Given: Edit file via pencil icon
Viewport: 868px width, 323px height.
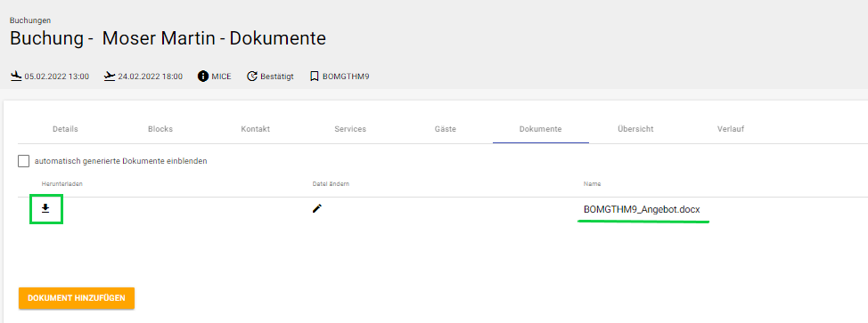Looking at the screenshot, I should (x=316, y=208).
